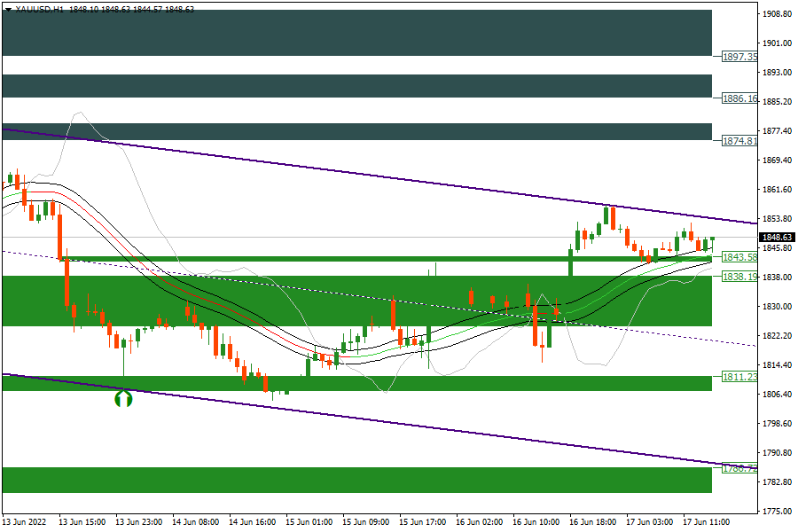The image size is (798, 532).
Task: Click the green up-arrow signal icon
Action: (x=124, y=399)
